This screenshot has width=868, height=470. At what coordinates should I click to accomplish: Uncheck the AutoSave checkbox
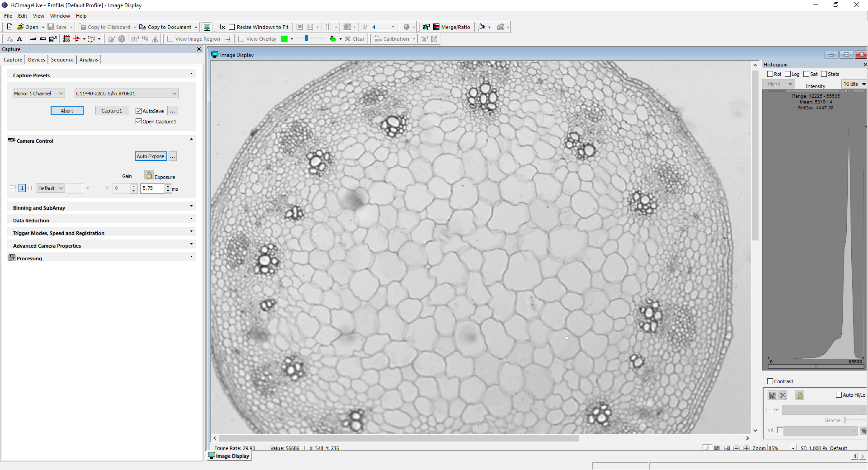pos(139,111)
